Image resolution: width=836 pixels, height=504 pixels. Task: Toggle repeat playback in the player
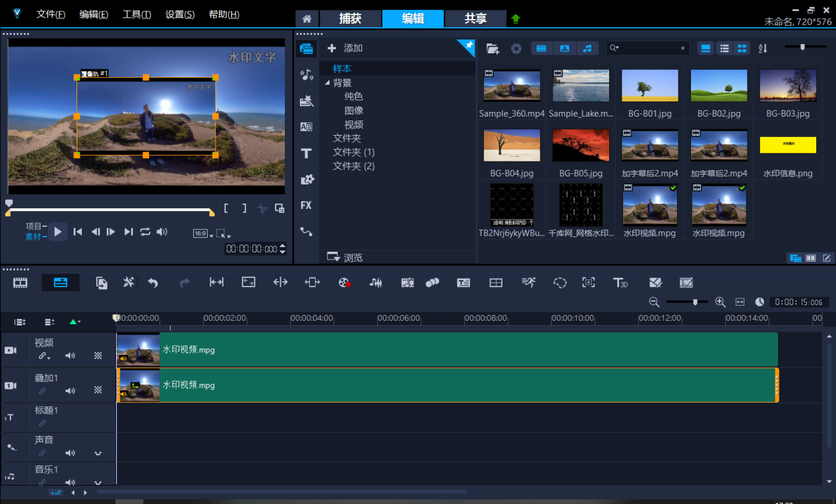coord(145,232)
